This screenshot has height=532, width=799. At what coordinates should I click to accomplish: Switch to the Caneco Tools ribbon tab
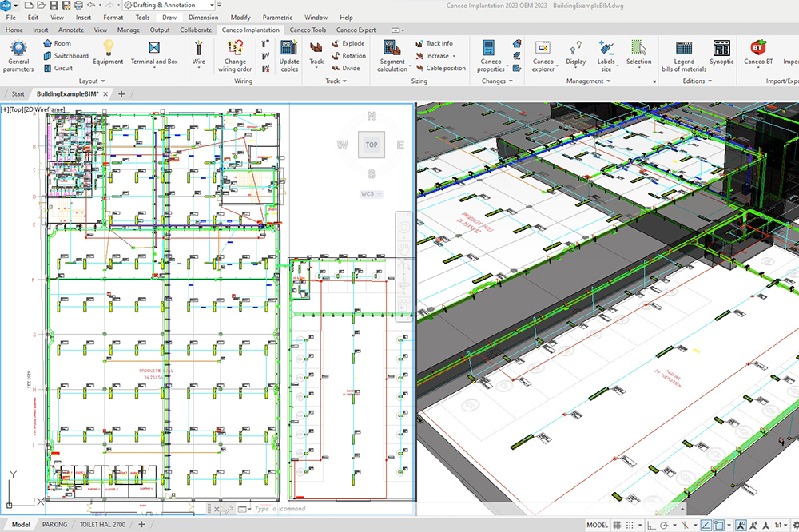(308, 30)
